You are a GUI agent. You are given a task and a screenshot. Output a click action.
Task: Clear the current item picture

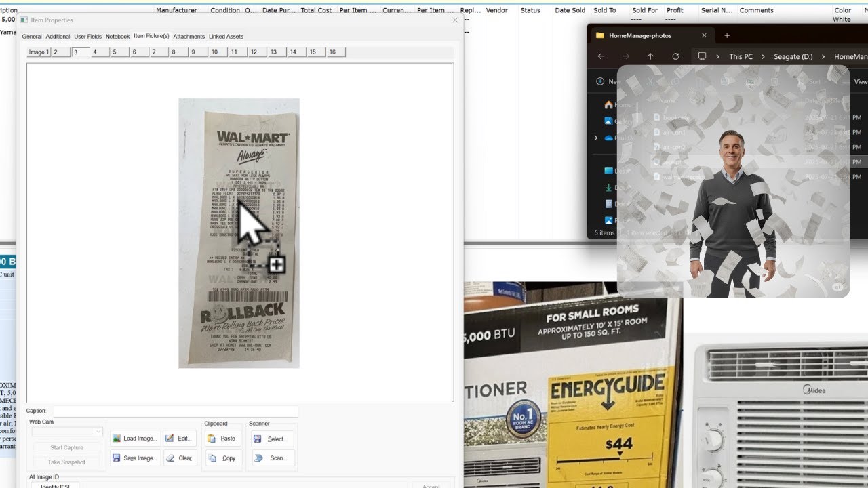180,458
